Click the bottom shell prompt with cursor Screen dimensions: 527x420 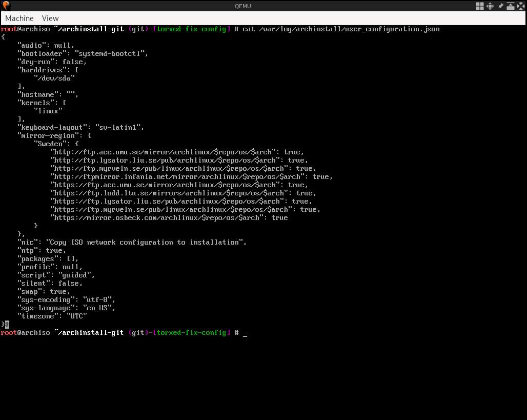tap(124, 333)
